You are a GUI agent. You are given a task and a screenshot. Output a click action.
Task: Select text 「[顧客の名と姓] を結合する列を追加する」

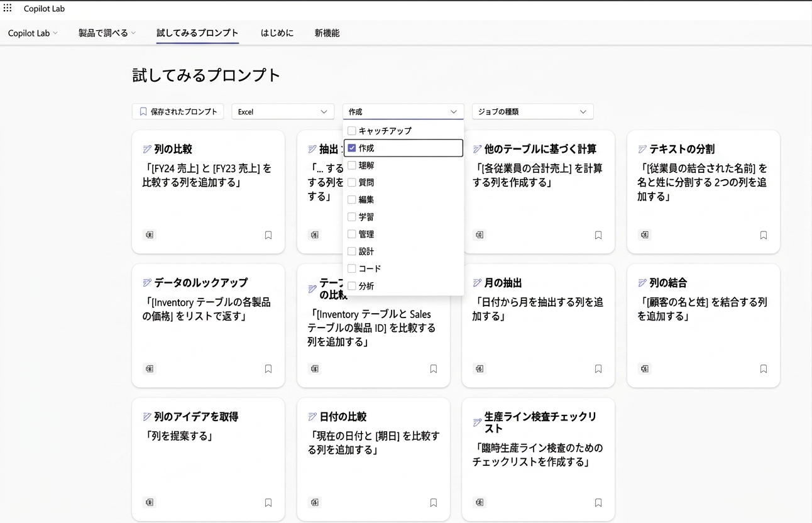click(702, 309)
